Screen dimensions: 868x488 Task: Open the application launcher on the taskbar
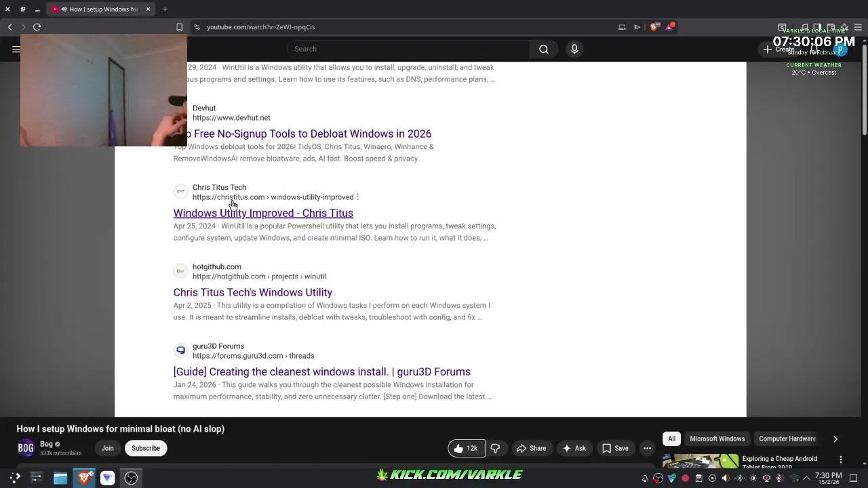click(x=15, y=478)
